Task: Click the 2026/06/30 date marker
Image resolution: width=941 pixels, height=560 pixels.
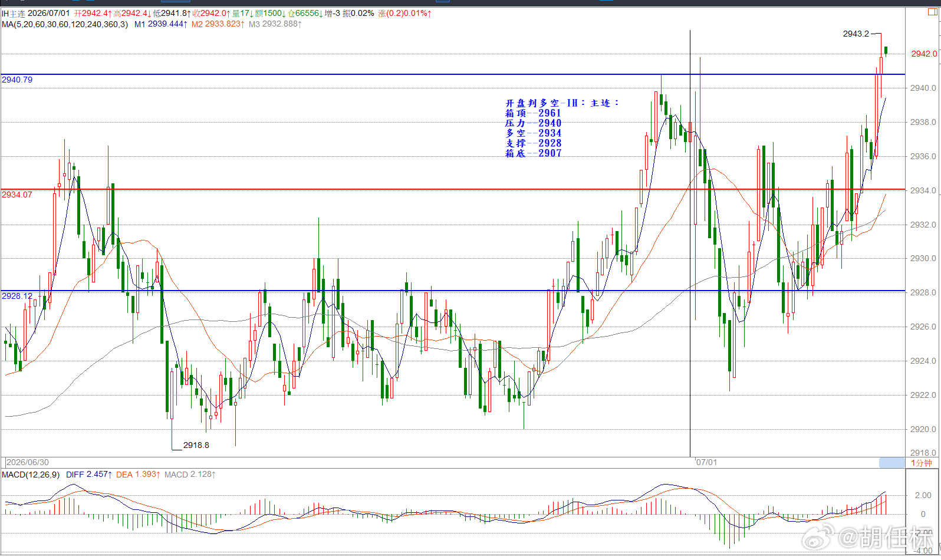Action: 28,463
